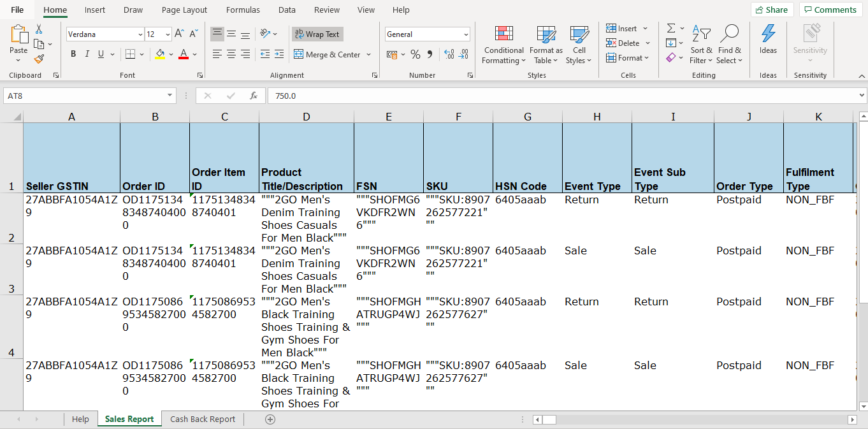This screenshot has width=868, height=429.
Task: Add a new sheet with plus icon
Action: tap(270, 419)
